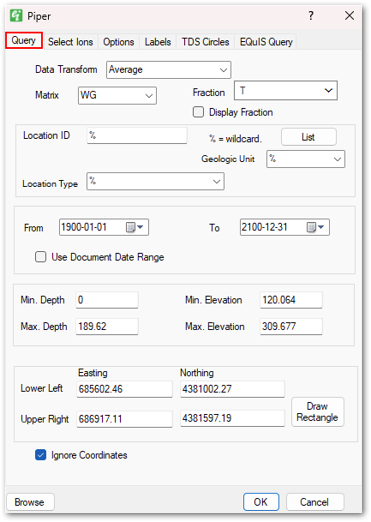
Task: Open the Options tab
Action: 118,42
